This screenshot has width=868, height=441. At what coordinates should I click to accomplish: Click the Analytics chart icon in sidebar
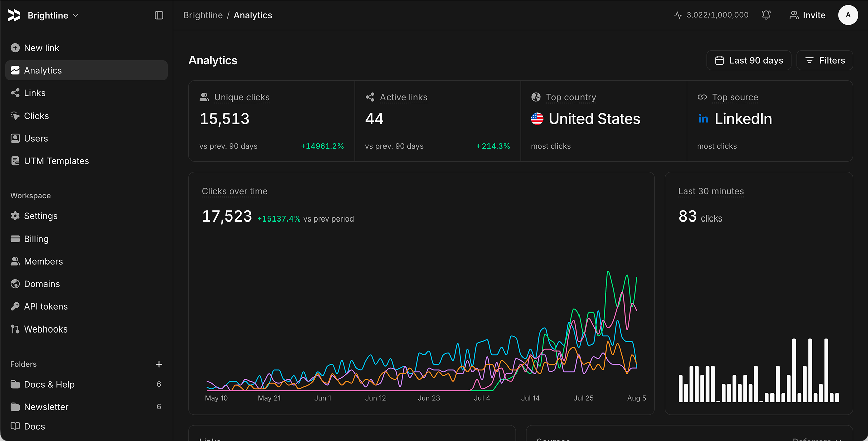(x=15, y=70)
